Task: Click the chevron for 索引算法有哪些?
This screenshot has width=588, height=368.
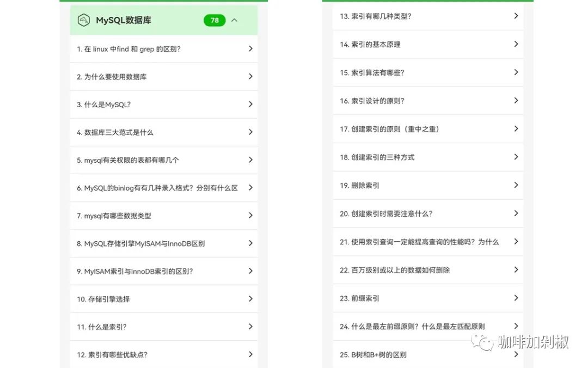Action: (516, 72)
